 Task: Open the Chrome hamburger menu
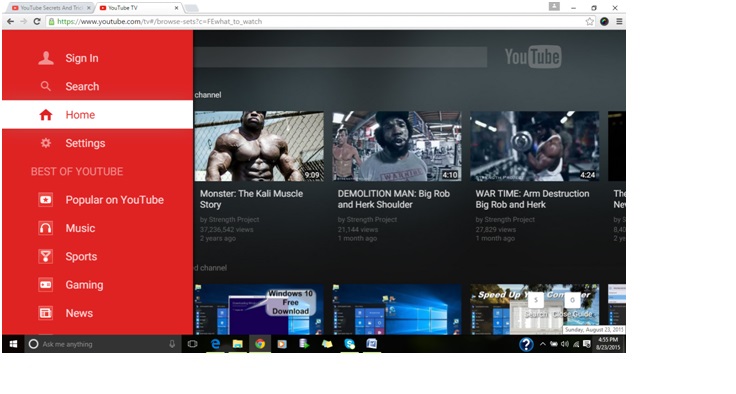pyautogui.click(x=619, y=22)
